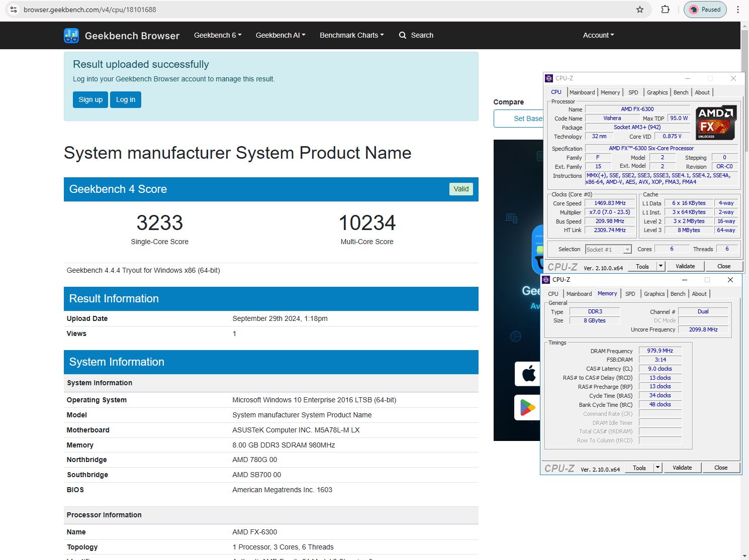Image resolution: width=749 pixels, height=560 pixels.
Task: Click Tools button in upper CPU-Z window
Action: 642,266
